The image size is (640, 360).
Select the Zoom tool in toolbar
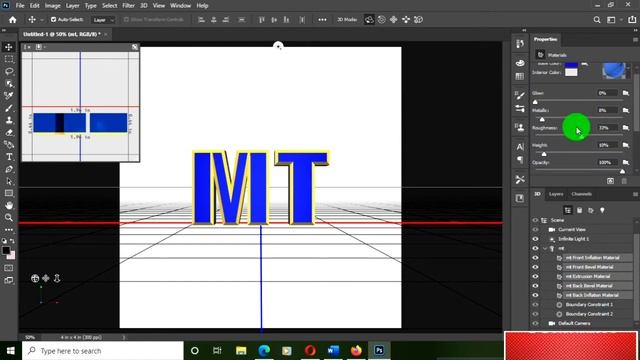click(9, 218)
